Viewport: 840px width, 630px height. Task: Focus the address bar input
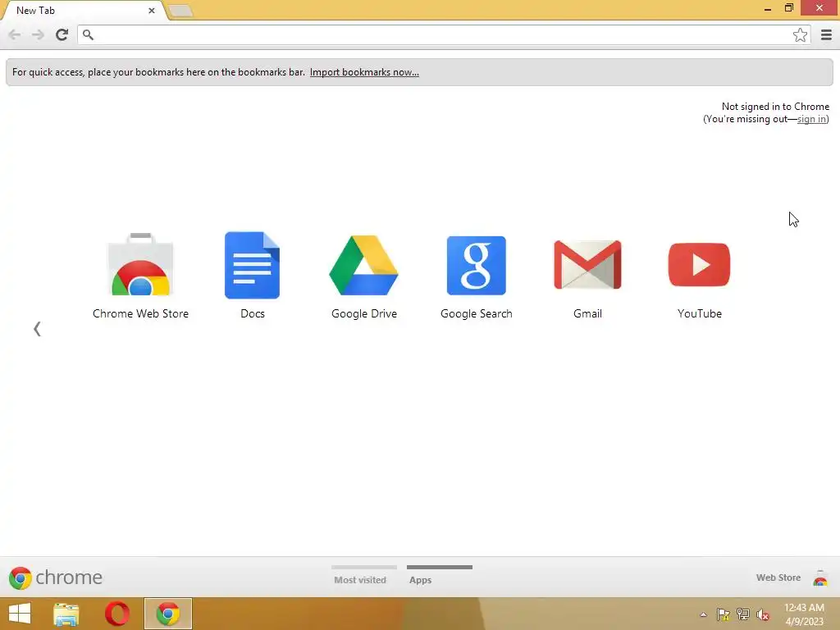tap(442, 34)
